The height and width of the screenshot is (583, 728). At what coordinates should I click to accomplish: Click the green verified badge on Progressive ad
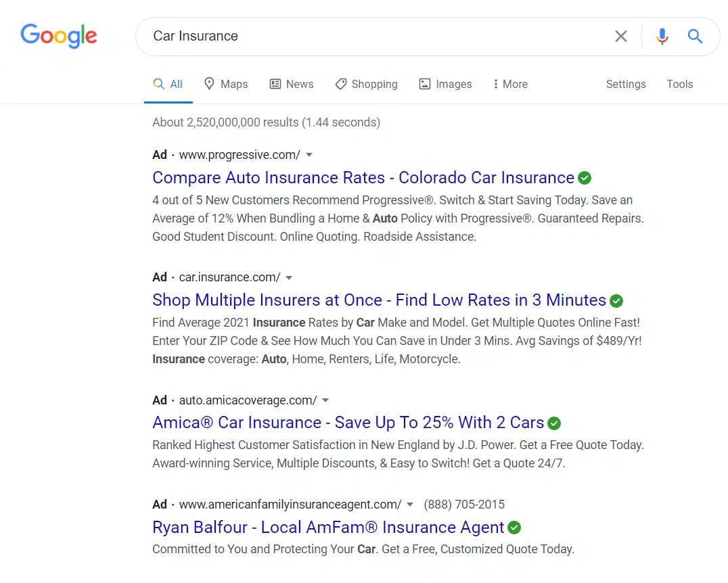pos(585,178)
